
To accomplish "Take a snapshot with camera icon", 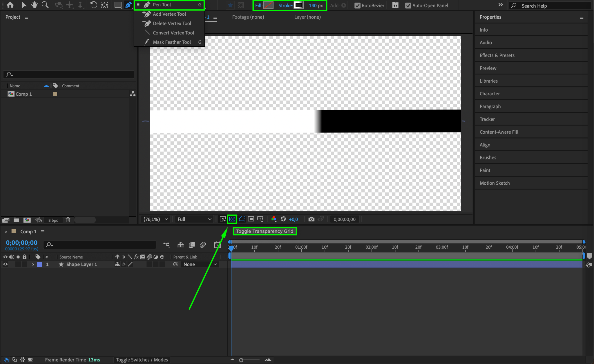I will (x=311, y=219).
